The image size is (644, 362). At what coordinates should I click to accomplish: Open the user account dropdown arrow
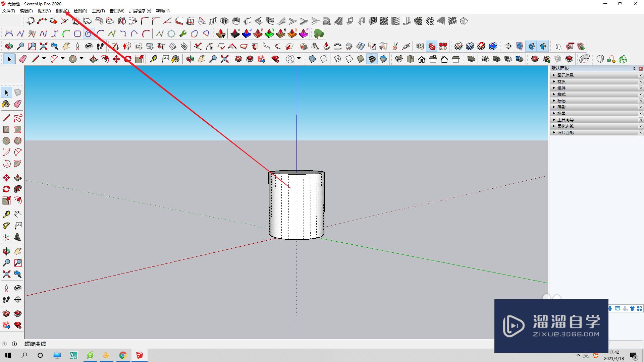pos(299,59)
